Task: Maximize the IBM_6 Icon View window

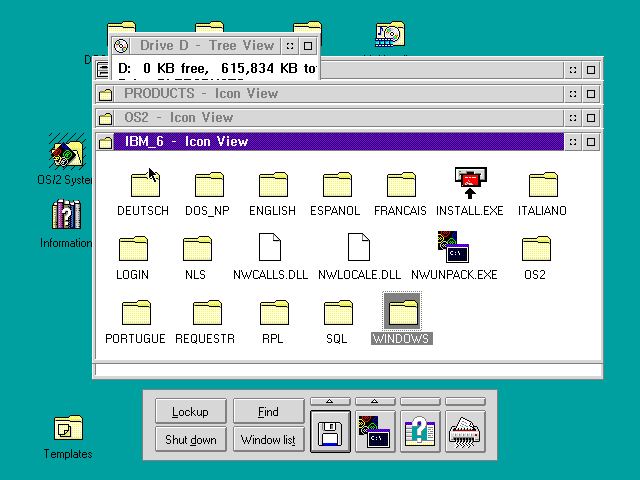Action: [x=591, y=142]
